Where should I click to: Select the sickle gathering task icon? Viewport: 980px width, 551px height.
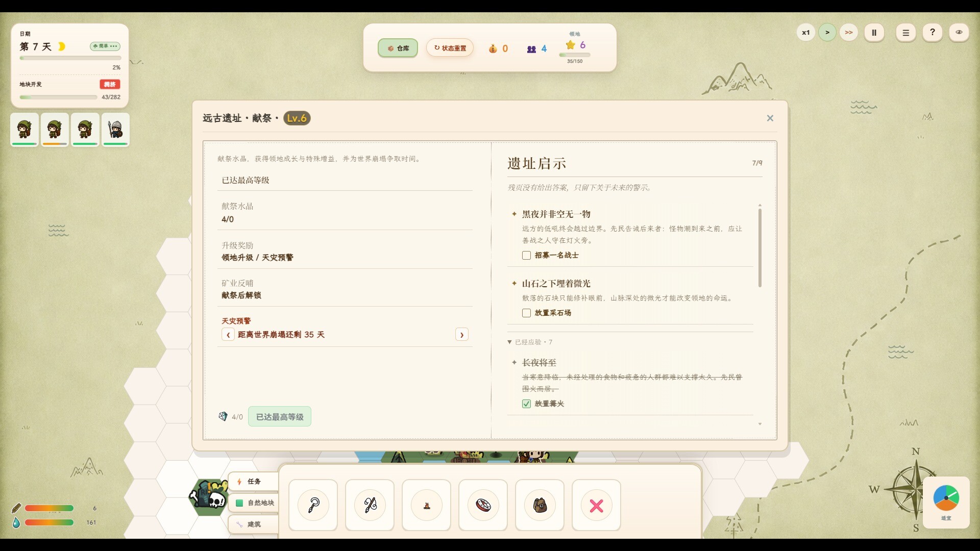(313, 505)
